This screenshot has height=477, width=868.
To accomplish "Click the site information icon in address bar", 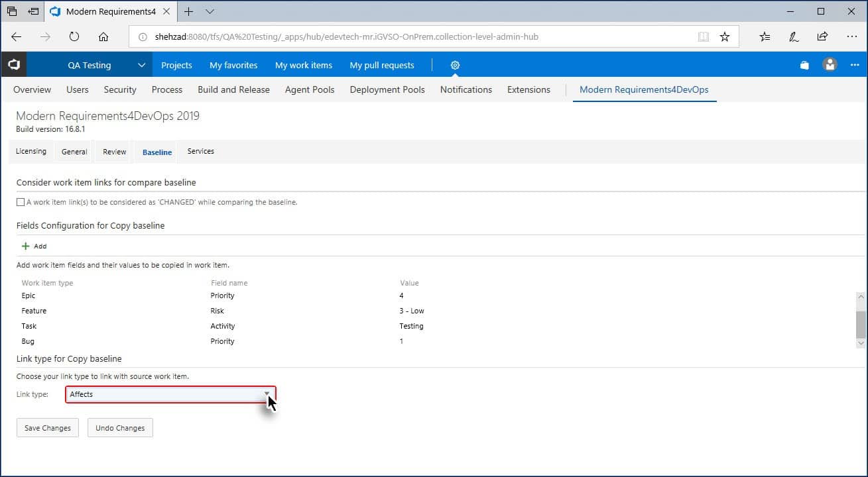I will point(143,37).
